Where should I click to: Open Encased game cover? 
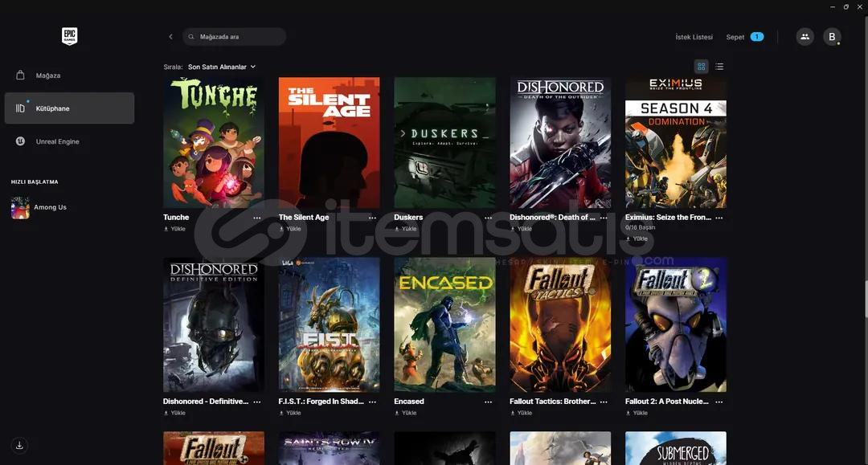[x=445, y=324]
